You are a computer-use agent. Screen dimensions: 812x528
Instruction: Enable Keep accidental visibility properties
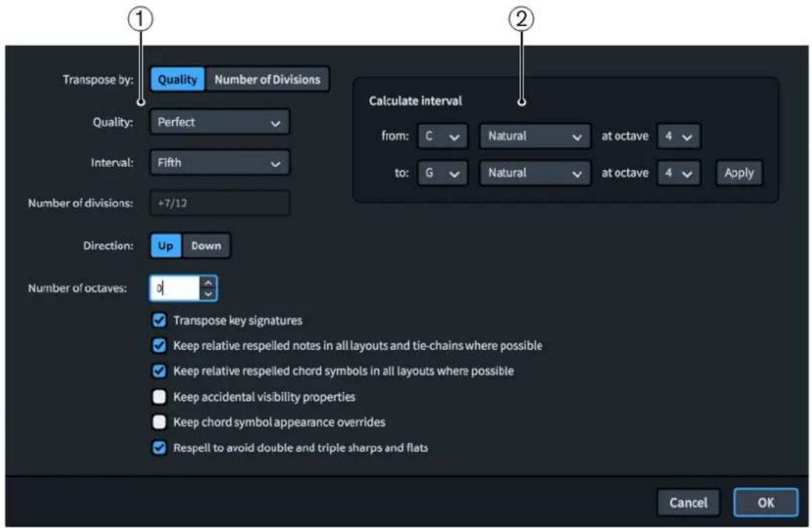click(x=159, y=397)
